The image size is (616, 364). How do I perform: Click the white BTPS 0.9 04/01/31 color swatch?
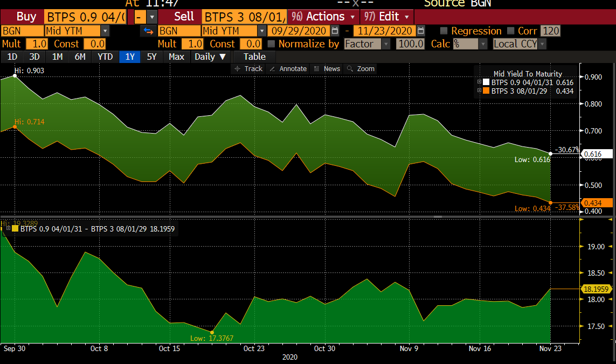(x=486, y=82)
